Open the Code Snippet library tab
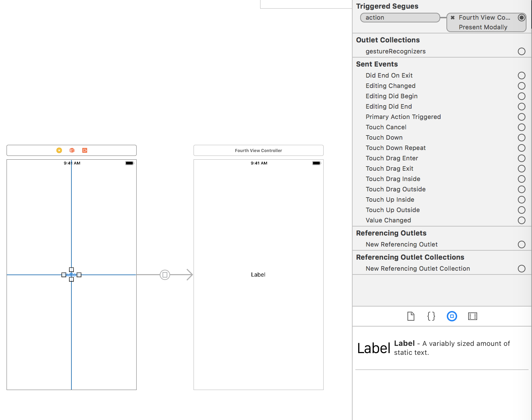Image resolution: width=532 pixels, height=420 pixels. click(431, 316)
